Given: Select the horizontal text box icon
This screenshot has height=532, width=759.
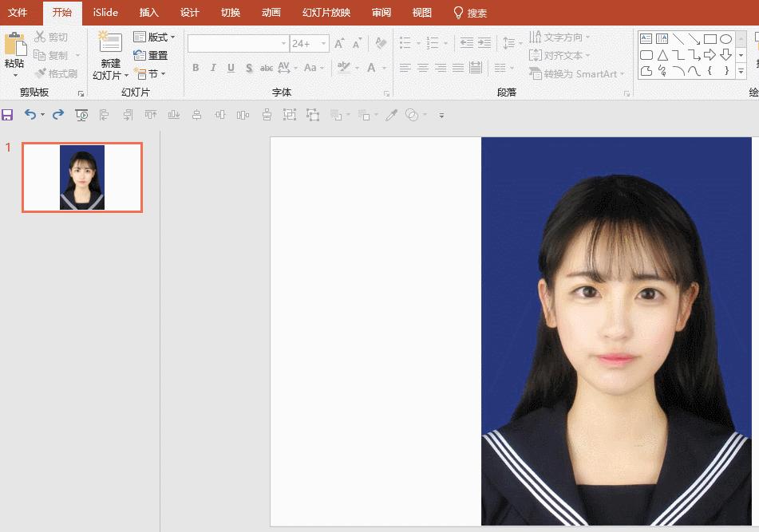Looking at the screenshot, I should [646, 37].
